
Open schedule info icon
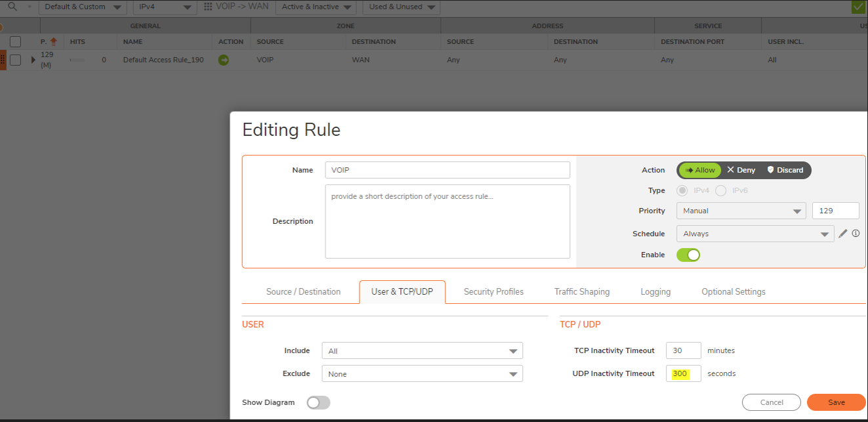pos(856,234)
